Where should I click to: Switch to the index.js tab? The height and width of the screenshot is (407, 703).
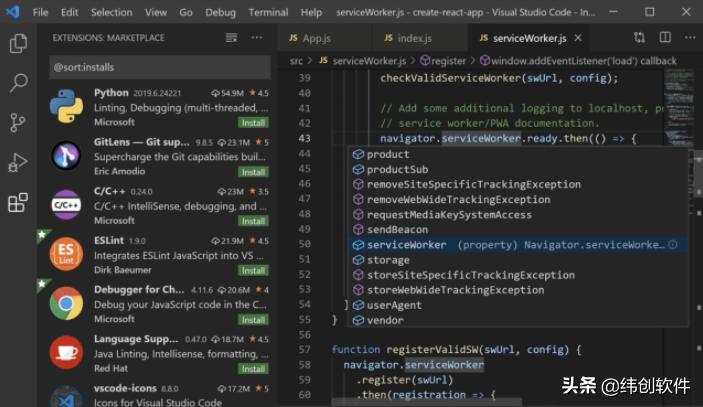point(414,38)
